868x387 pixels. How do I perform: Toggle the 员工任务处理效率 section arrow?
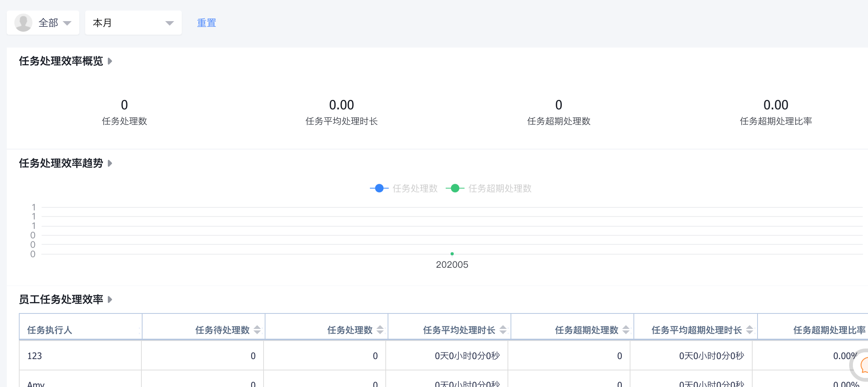tap(110, 299)
